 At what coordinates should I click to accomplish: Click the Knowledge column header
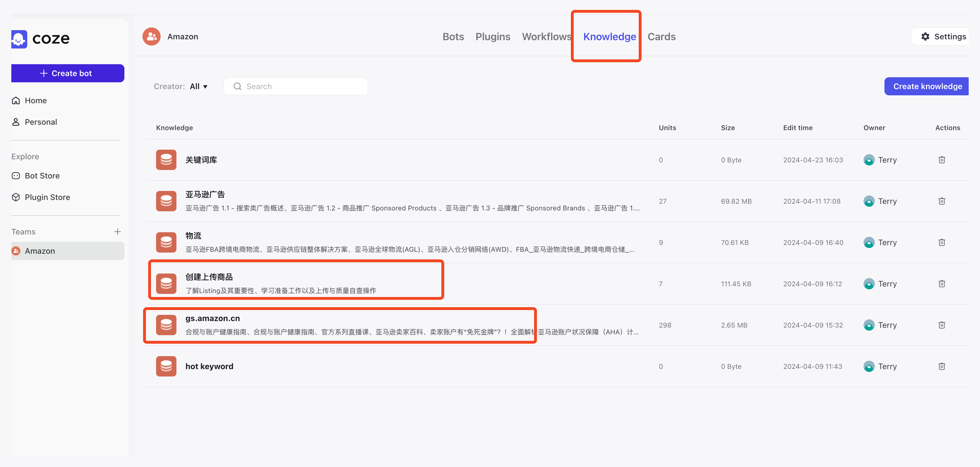point(174,128)
